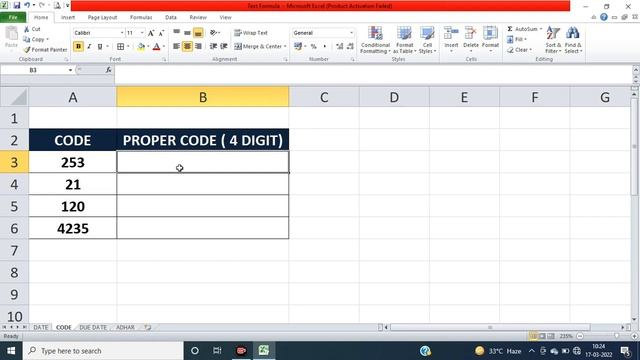
Task: Apply the fill color bucket
Action: tap(141, 47)
